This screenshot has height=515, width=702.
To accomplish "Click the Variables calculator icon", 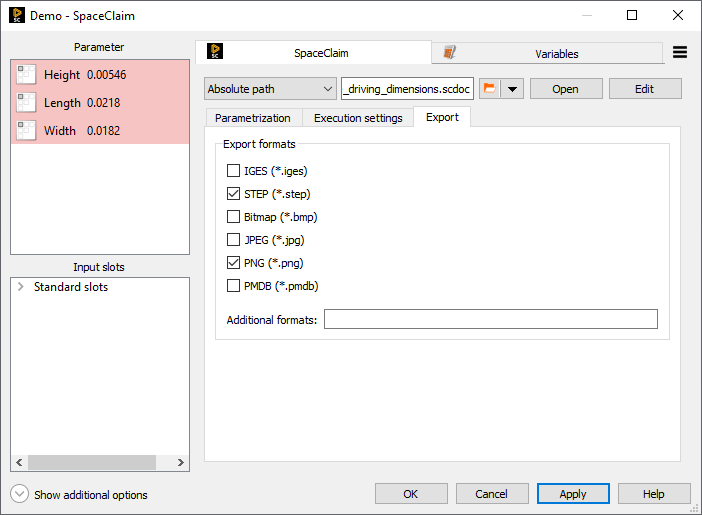I will point(449,52).
